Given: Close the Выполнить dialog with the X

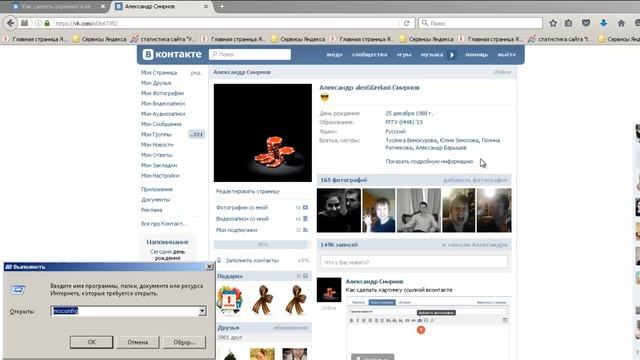Looking at the screenshot, I should 209,267.
